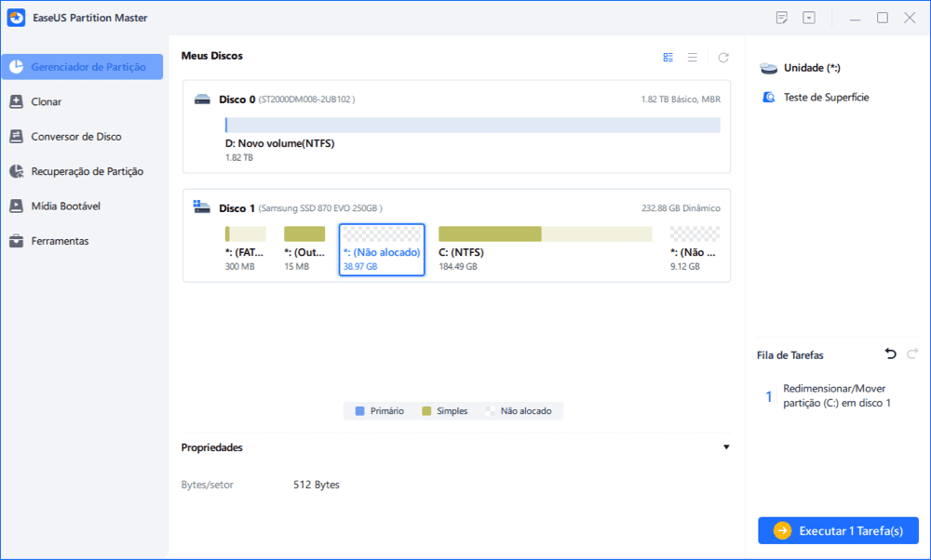This screenshot has height=560, width=931.
Task: Open the feedback note icon in title bar
Action: 782,18
